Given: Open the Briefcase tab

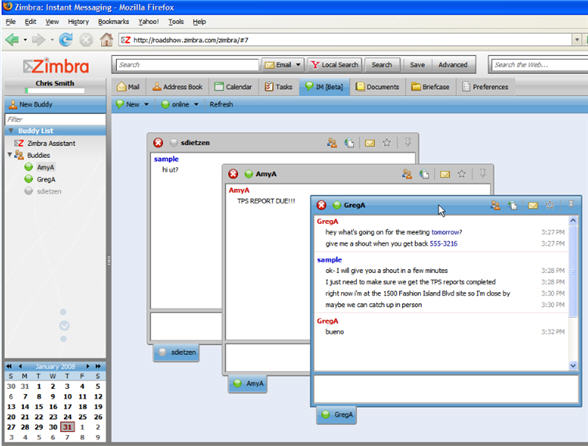Looking at the screenshot, I should point(430,87).
